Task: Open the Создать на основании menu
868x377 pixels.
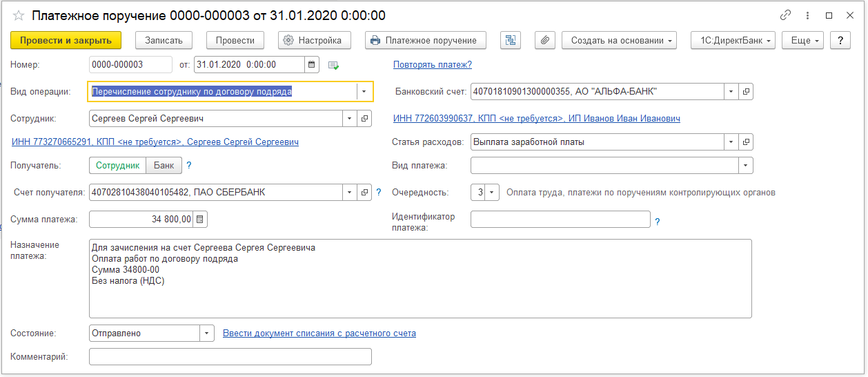Action: coord(619,40)
